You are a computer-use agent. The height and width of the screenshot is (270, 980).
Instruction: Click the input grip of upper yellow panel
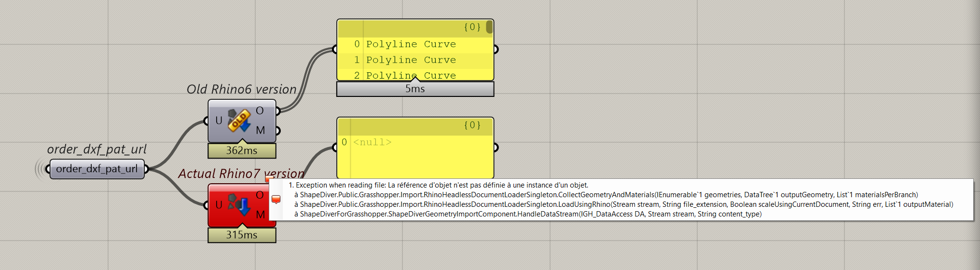tap(335, 49)
